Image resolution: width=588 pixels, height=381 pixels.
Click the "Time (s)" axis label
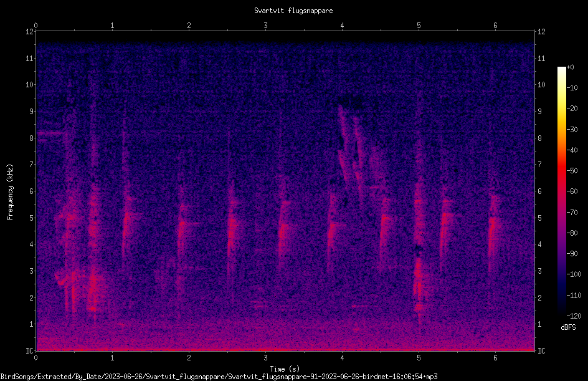[x=285, y=369]
